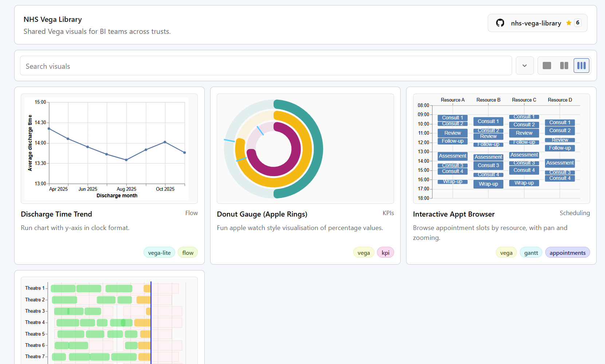Click the Resource A column header
This screenshot has height=364, width=605.
click(453, 100)
